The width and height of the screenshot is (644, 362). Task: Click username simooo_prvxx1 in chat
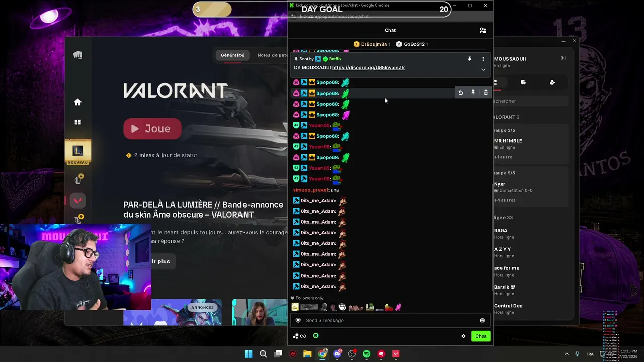310,190
